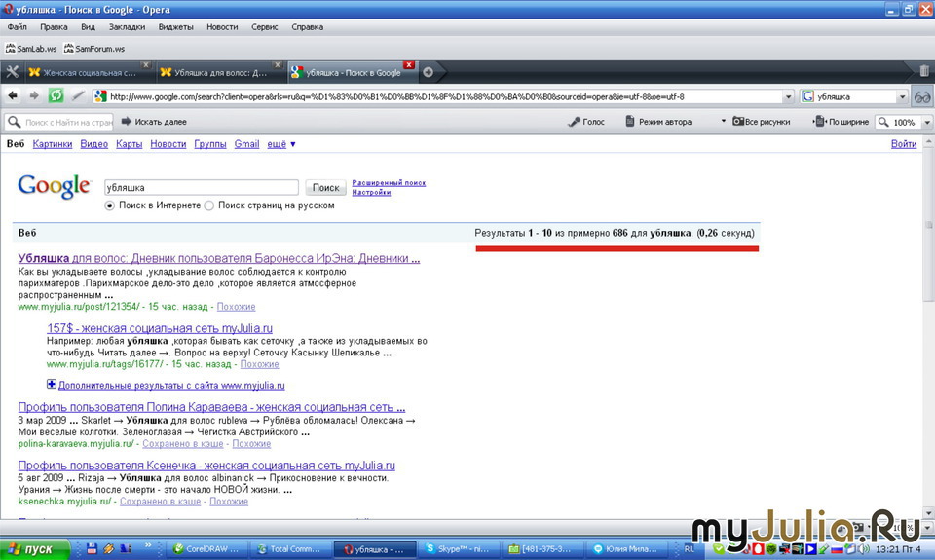The image size is (935, 560).
Task: Expand the Google ещё menu
Action: tap(280, 144)
